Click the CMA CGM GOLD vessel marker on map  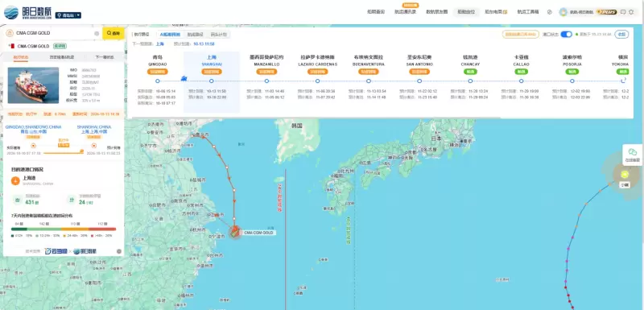click(x=234, y=232)
